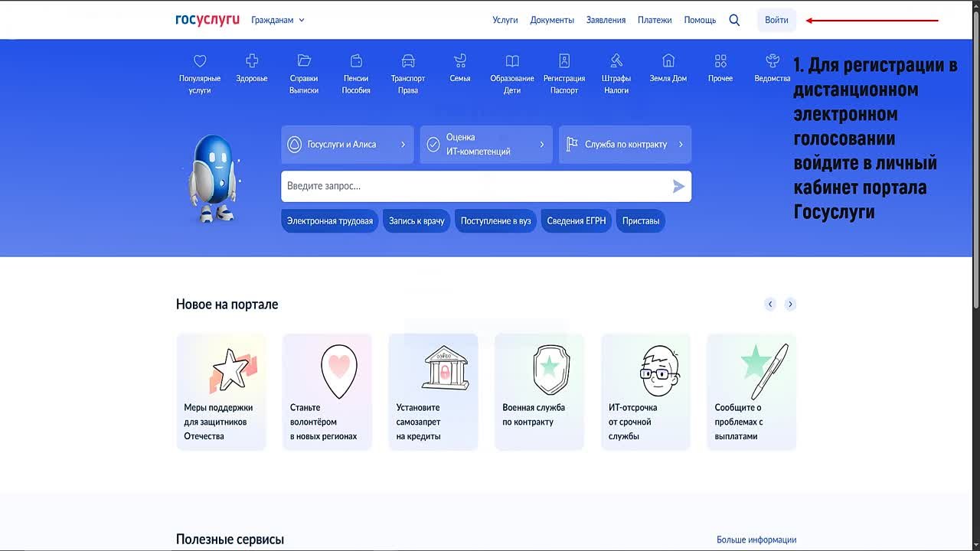The height and width of the screenshot is (551, 980).
Task: Select Регистрация Паспорт icon
Action: point(564,60)
